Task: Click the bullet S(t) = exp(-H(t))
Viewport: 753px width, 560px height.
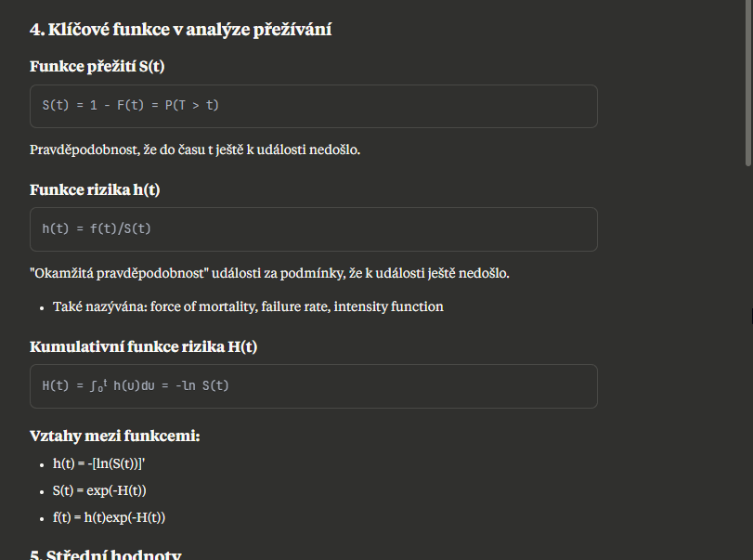Action: [99, 491]
